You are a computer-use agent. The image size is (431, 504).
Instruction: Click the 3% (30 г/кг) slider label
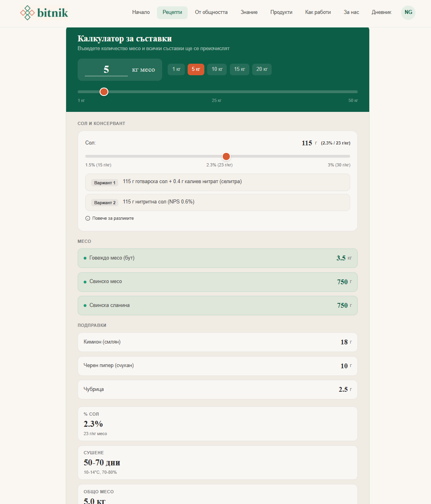click(339, 165)
